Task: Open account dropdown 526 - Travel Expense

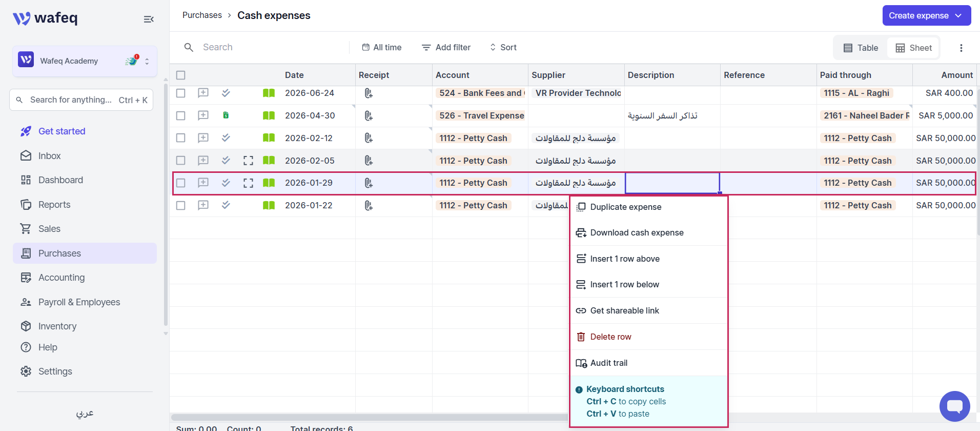Action: [480, 115]
